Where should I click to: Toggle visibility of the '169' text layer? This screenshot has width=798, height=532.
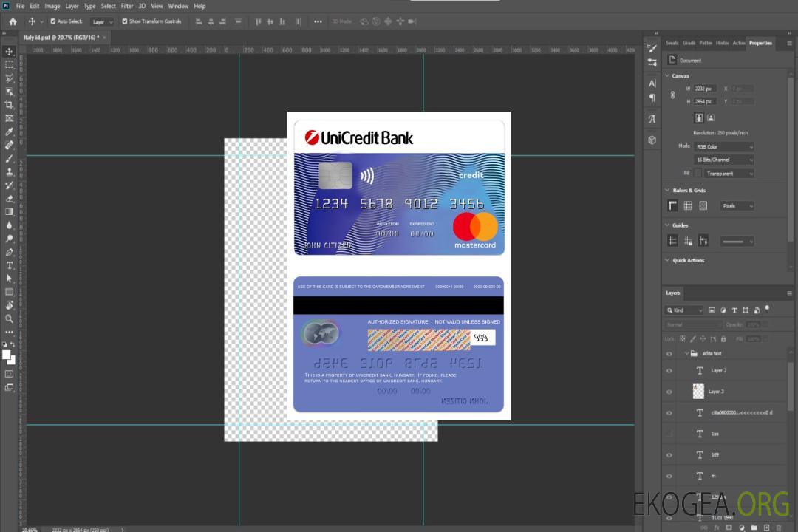pos(669,455)
